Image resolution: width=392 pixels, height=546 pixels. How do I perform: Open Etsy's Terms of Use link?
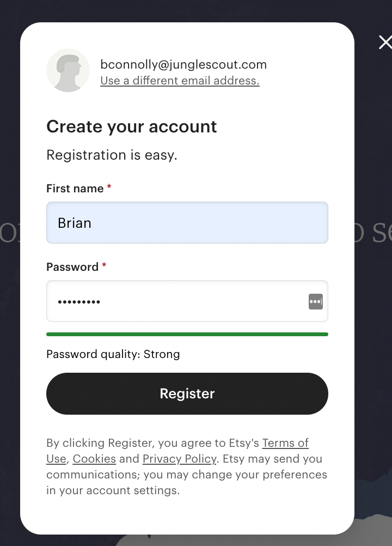click(x=285, y=443)
